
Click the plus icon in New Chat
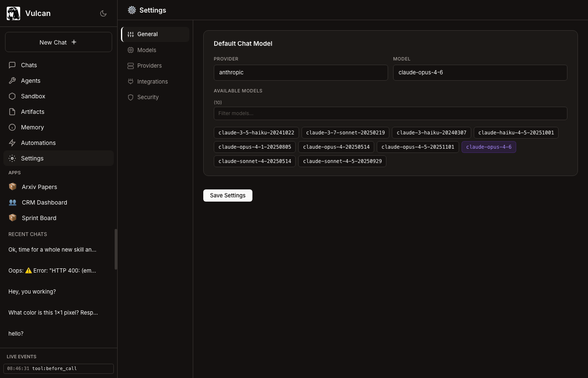[74, 42]
